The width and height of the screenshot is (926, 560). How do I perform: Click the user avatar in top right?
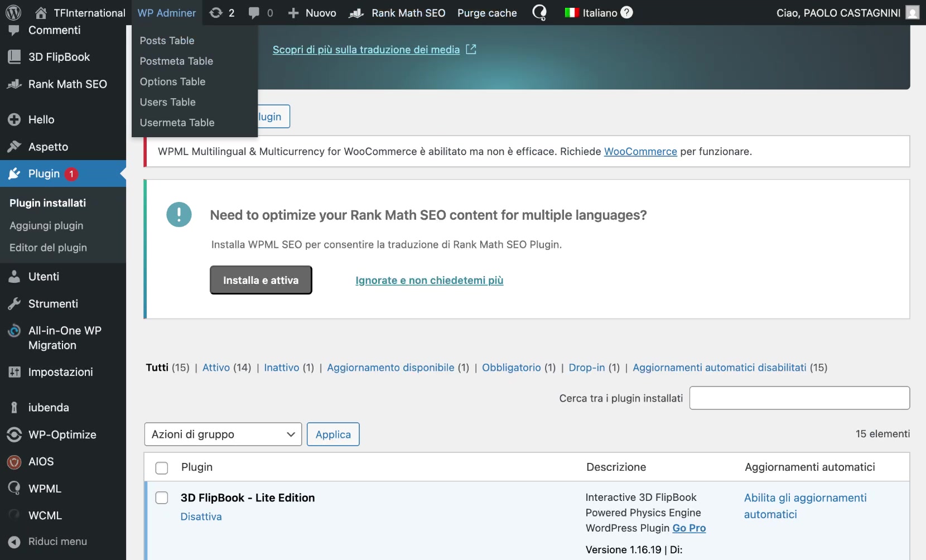(912, 13)
